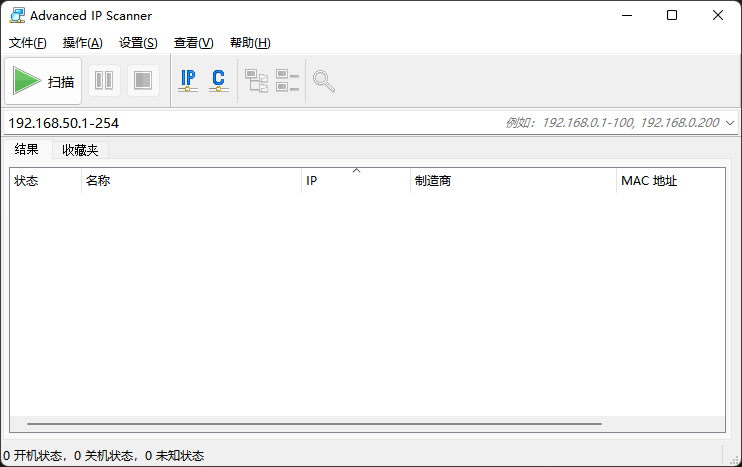Screen dimensions: 742x467
Task: Open search with the magnifier icon
Action: (324, 81)
